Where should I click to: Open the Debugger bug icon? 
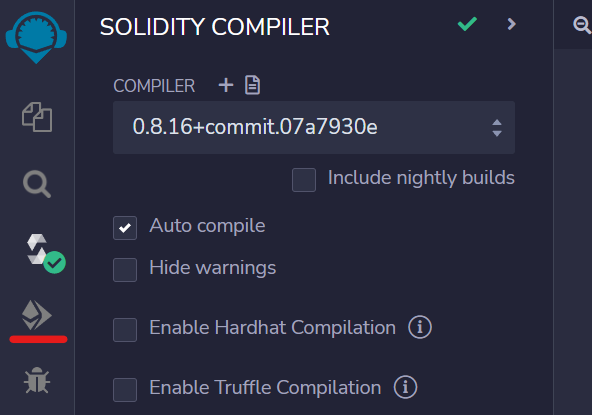coord(37,380)
